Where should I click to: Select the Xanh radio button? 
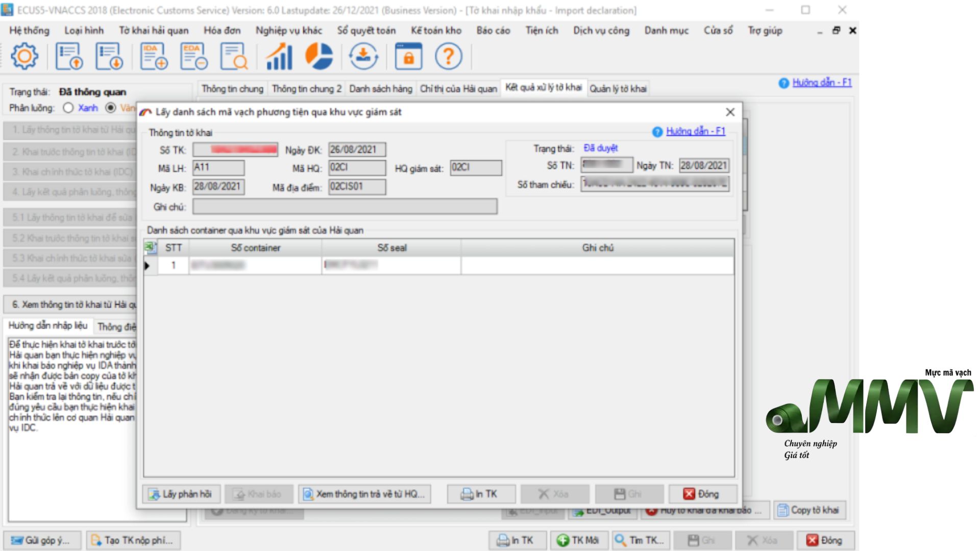click(x=68, y=108)
